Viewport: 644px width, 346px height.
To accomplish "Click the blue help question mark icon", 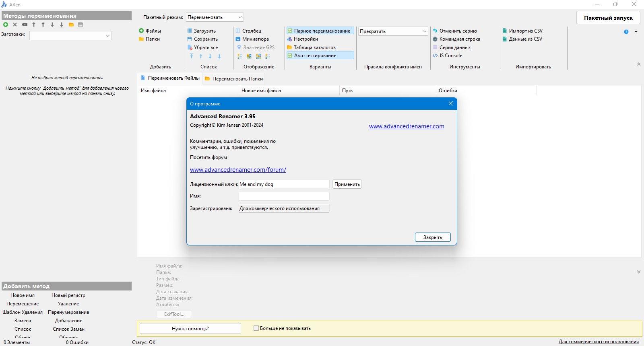I will point(626,32).
